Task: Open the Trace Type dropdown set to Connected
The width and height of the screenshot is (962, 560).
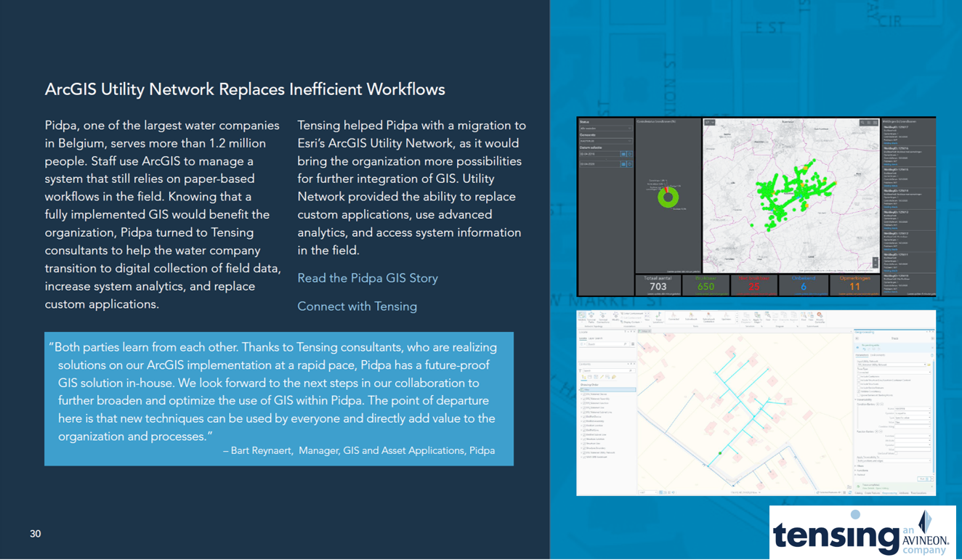Action: click(x=893, y=372)
